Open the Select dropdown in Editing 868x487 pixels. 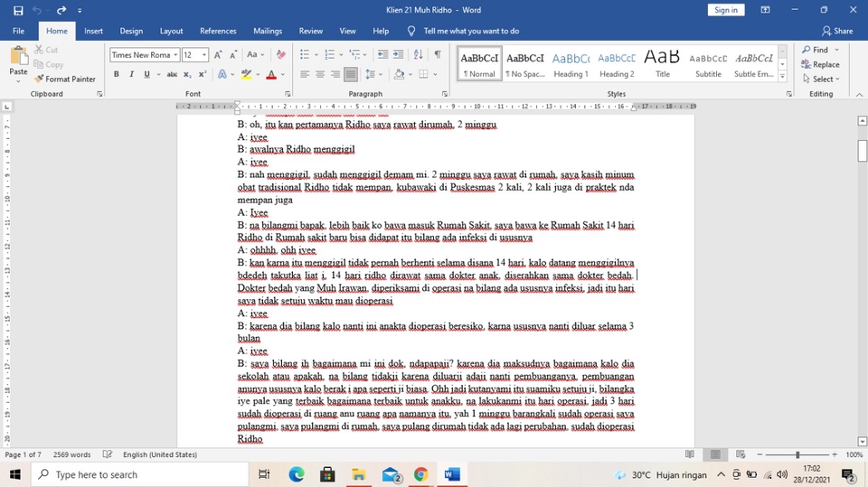pos(822,80)
